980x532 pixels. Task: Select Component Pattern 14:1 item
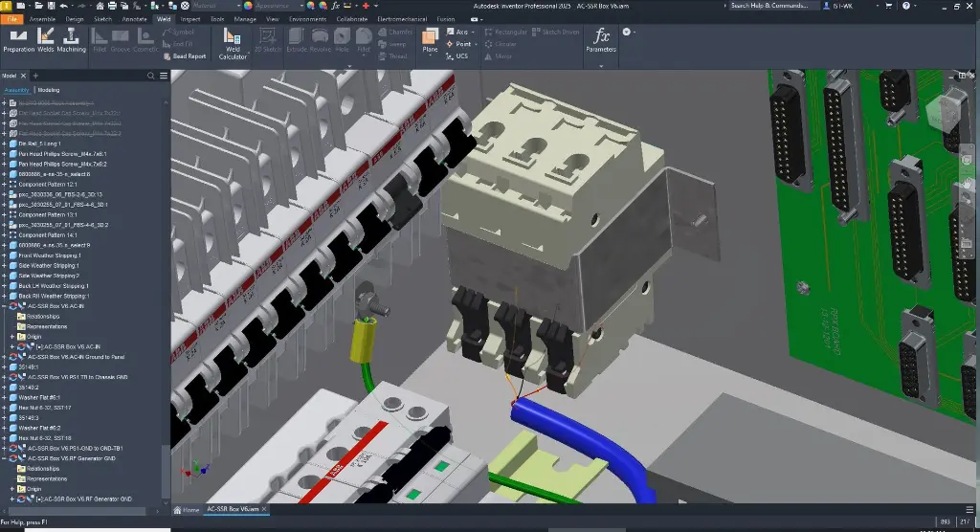(48, 235)
